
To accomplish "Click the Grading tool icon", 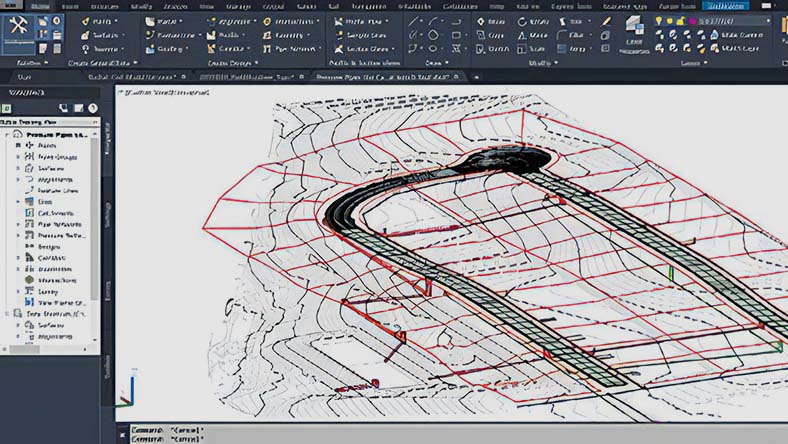I will [x=150, y=49].
